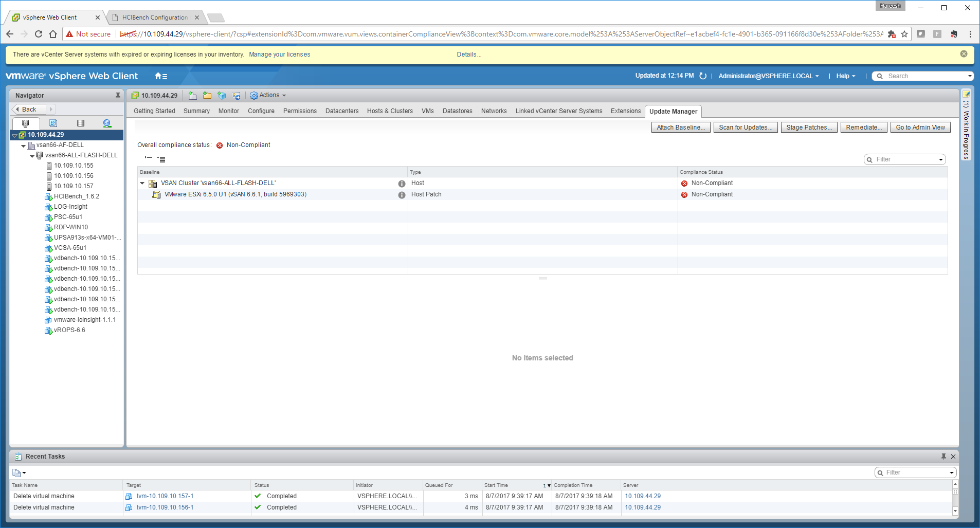The image size is (980, 528).
Task: Open the Actions dropdown menu
Action: [x=268, y=96]
